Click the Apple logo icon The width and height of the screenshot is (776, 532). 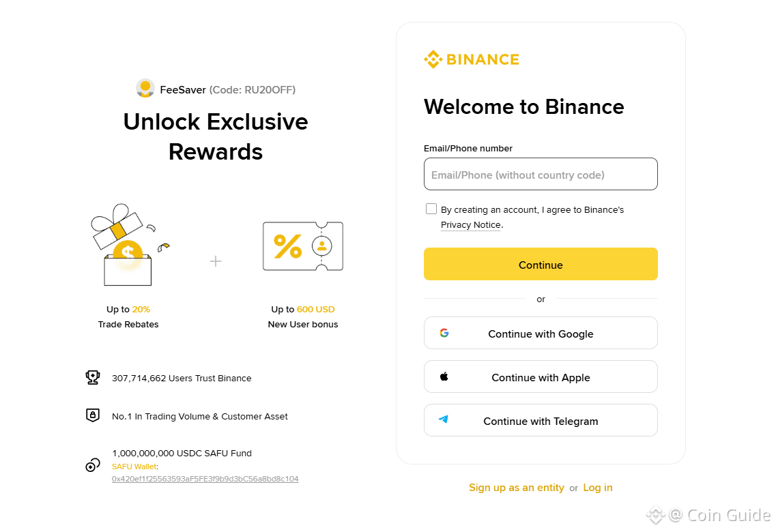coord(444,376)
